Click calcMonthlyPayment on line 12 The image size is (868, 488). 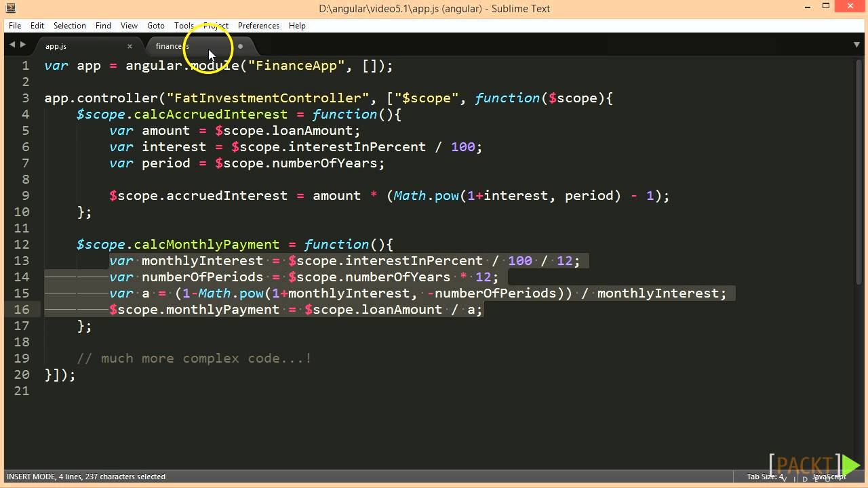pyautogui.click(x=207, y=245)
